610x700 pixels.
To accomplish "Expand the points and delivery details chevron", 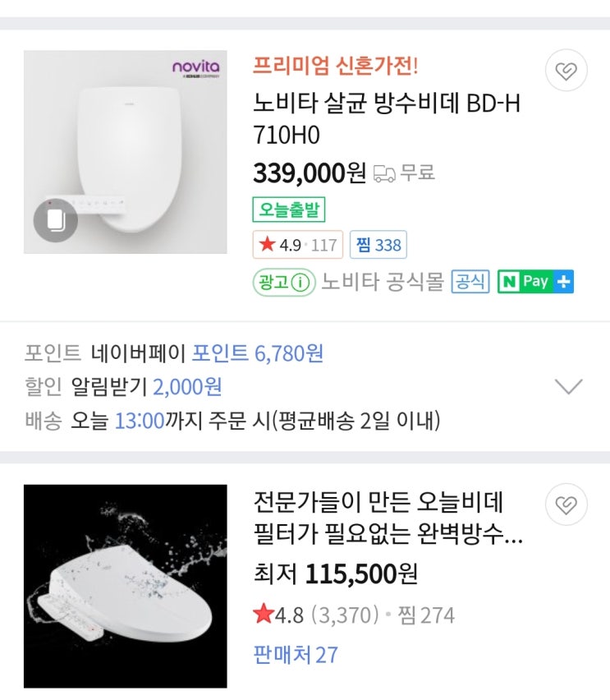I will (568, 386).
